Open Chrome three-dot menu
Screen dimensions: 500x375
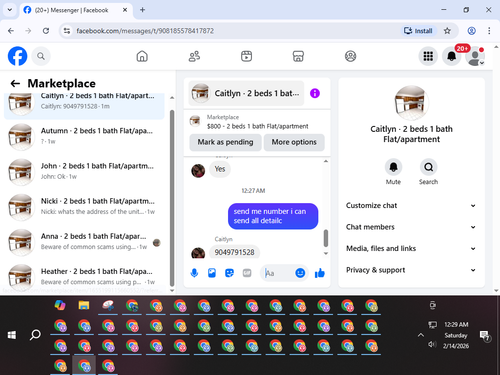click(x=489, y=31)
